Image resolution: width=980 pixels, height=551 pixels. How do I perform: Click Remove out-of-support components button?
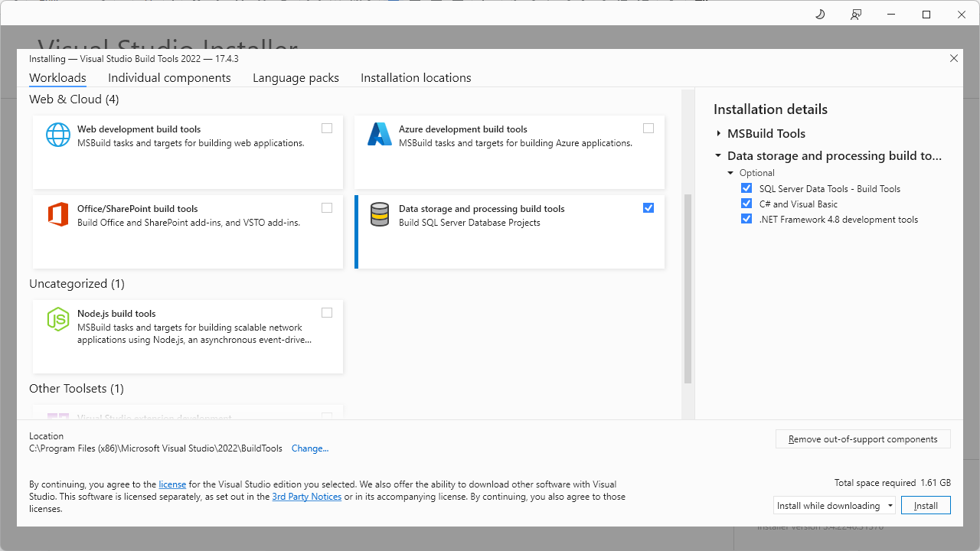(863, 439)
